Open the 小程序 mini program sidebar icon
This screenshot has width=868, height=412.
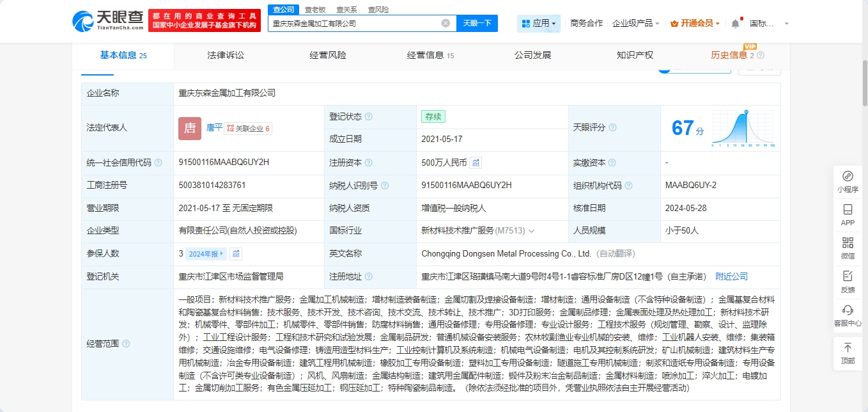point(848,181)
